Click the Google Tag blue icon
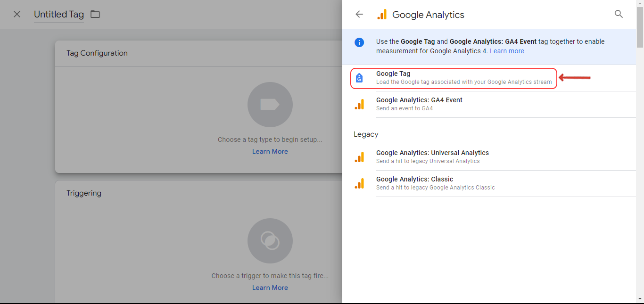The height and width of the screenshot is (304, 644). point(359,78)
